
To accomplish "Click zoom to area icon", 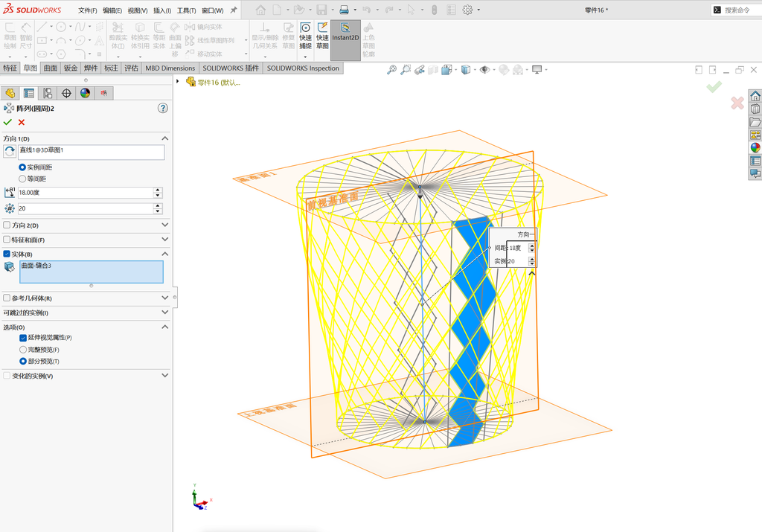I will [x=406, y=70].
